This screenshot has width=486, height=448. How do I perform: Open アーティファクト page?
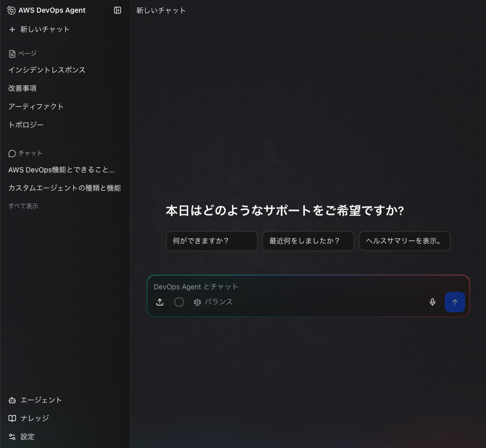[x=36, y=106]
